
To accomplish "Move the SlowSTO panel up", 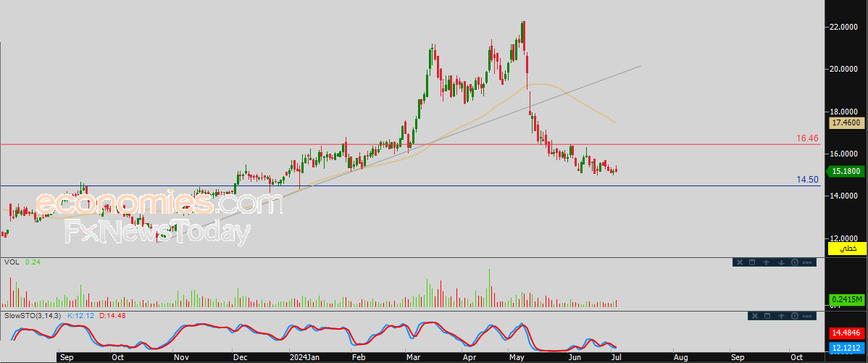I will tap(781, 316).
